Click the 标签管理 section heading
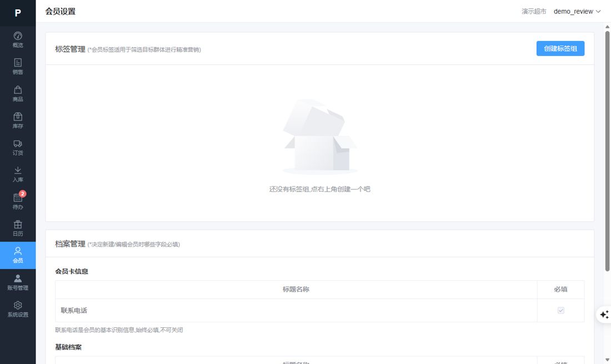Image resolution: width=611 pixels, height=364 pixels. click(70, 49)
